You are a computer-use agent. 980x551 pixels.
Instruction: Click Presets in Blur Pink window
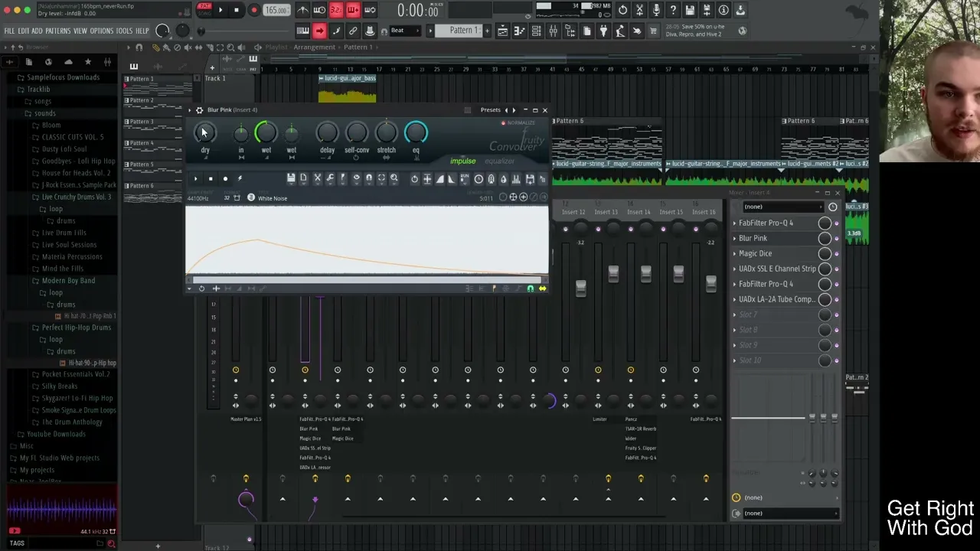[x=490, y=110]
